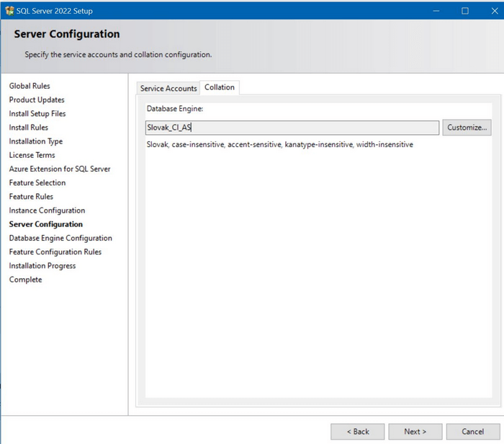Click License Terms in the step list
Viewport: 504px width, 444px height.
(32, 155)
